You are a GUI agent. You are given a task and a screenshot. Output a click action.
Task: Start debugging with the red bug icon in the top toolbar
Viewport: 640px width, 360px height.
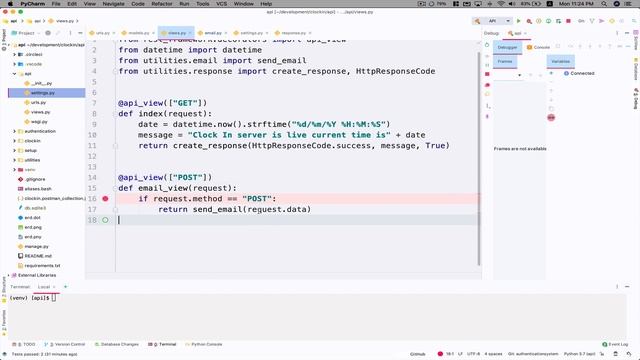(529, 21)
